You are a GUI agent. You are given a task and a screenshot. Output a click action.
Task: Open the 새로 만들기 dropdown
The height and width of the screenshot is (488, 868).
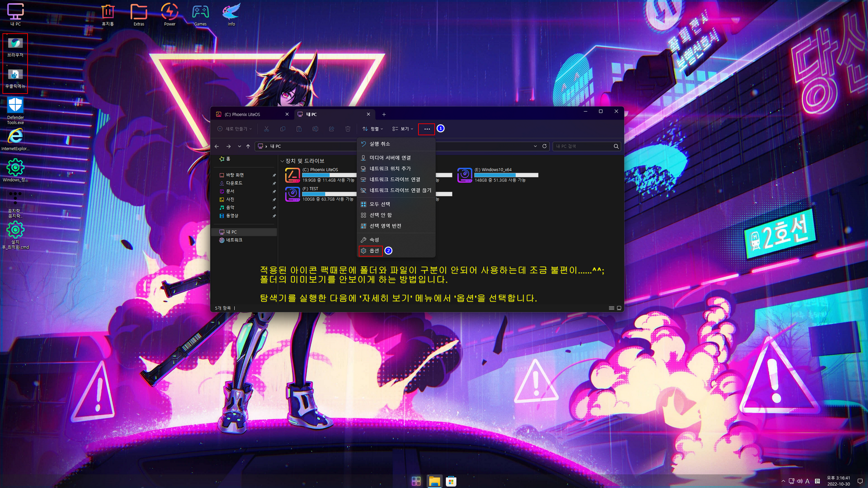[235, 129]
